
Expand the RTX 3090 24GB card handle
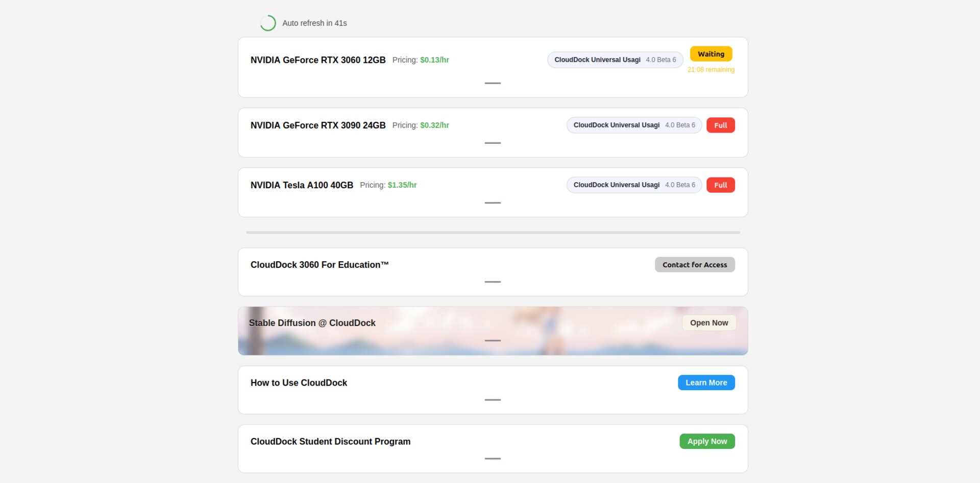point(493,143)
